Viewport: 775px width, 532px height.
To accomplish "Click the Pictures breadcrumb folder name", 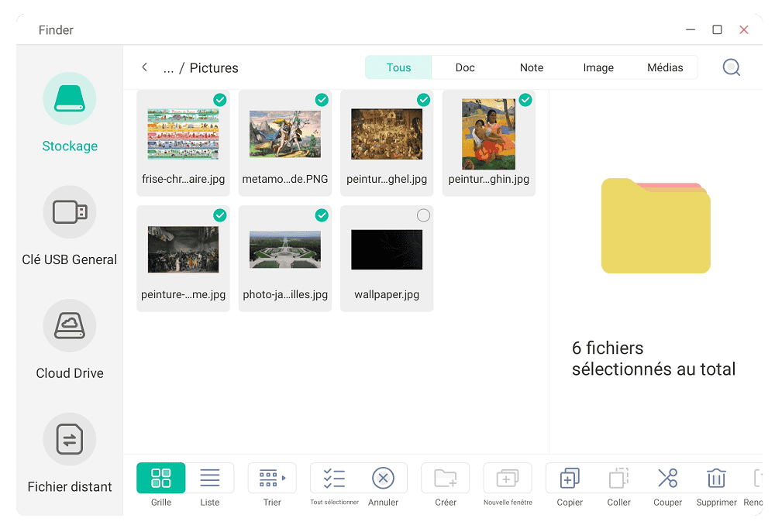I will [214, 67].
